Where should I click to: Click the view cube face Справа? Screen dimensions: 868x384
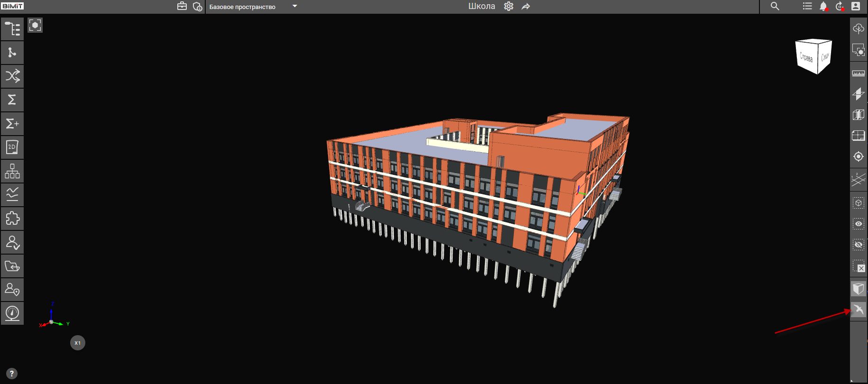click(806, 57)
